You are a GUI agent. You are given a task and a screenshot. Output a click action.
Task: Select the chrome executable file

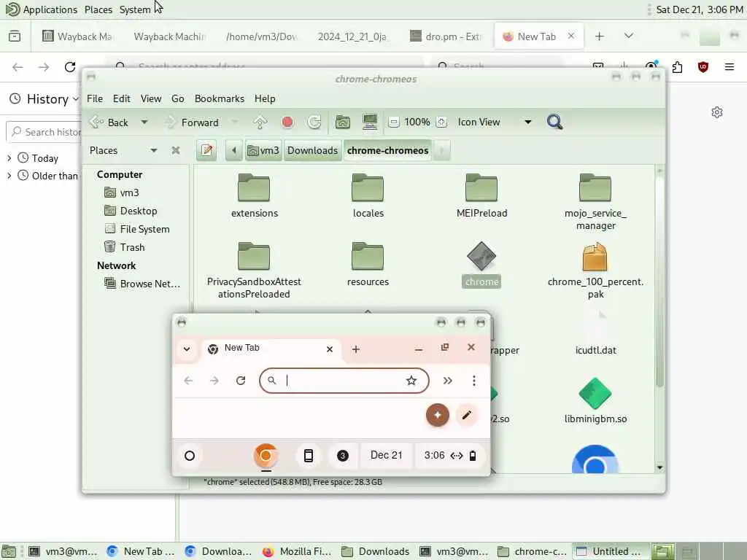(x=481, y=265)
